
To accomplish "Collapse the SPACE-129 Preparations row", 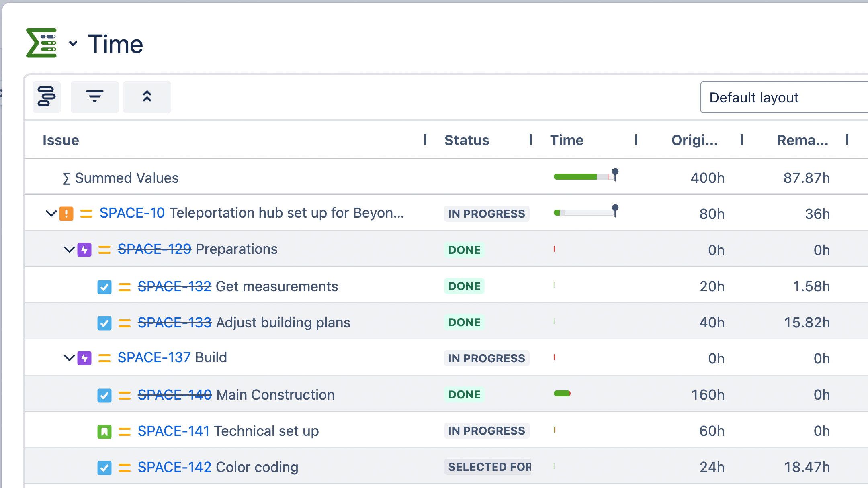I will tap(69, 249).
